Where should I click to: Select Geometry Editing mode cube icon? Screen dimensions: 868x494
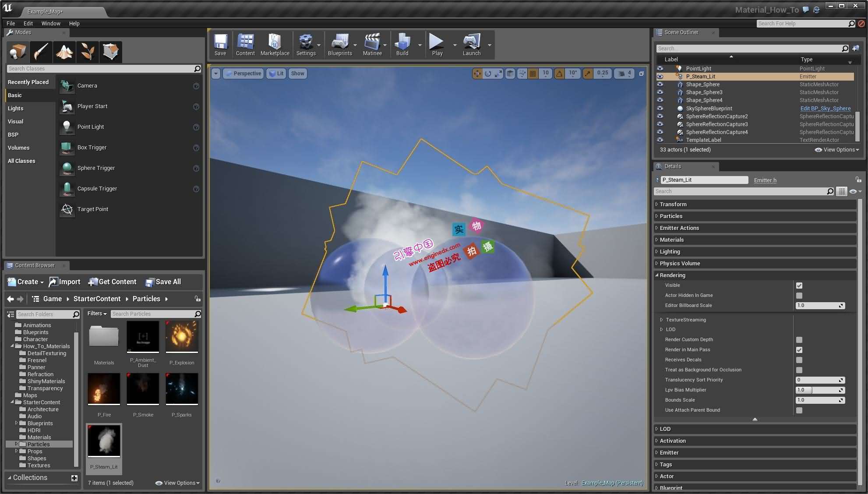(x=111, y=52)
